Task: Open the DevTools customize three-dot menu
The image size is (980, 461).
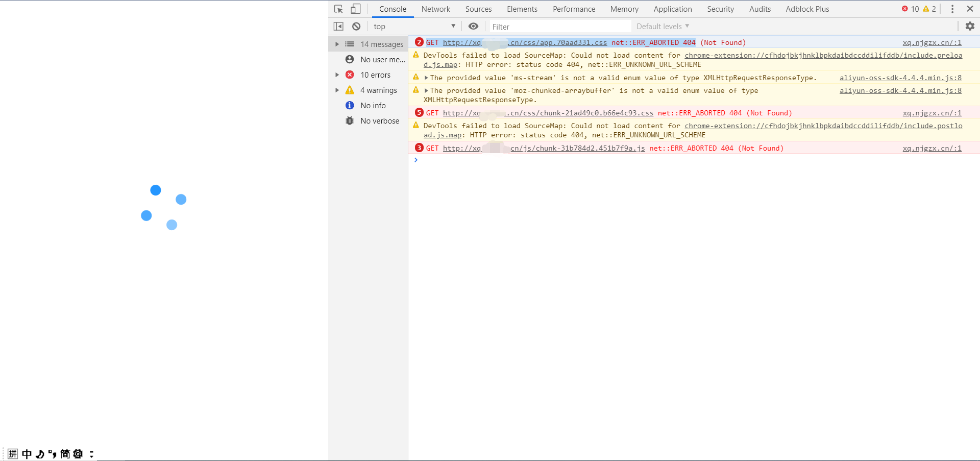Action: [x=952, y=9]
